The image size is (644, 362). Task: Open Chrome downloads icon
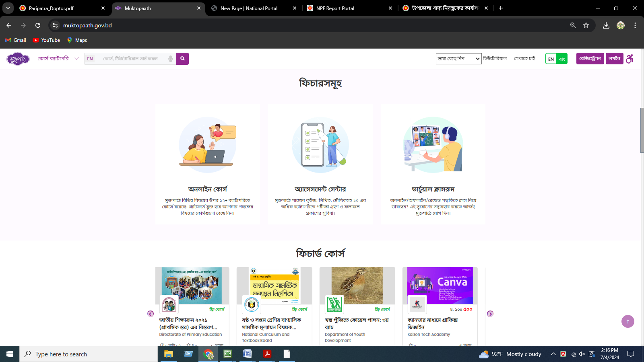pos(606,25)
